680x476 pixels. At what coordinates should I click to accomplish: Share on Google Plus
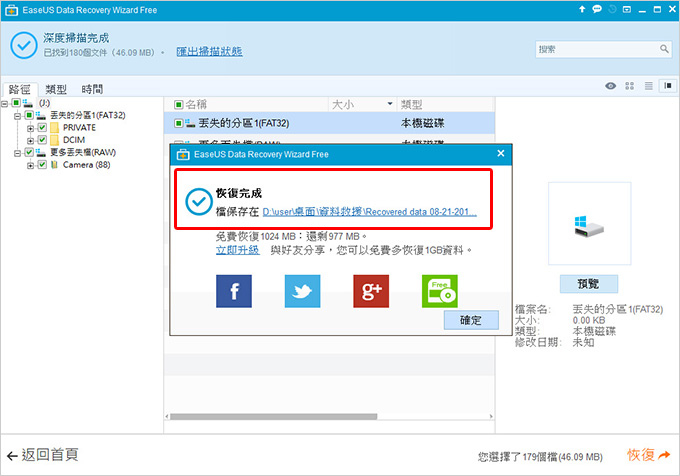coord(371,291)
